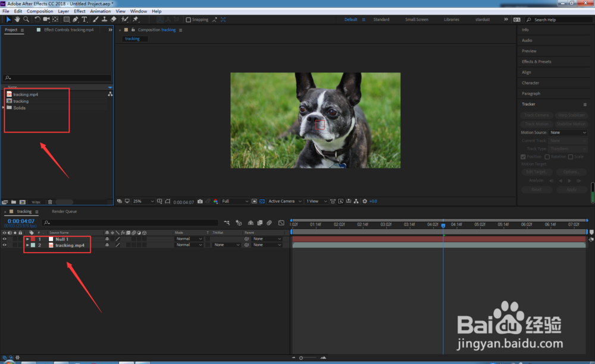Enable Motion Blur switch in timeline header
Screen dimensions: 595x364
point(269,223)
